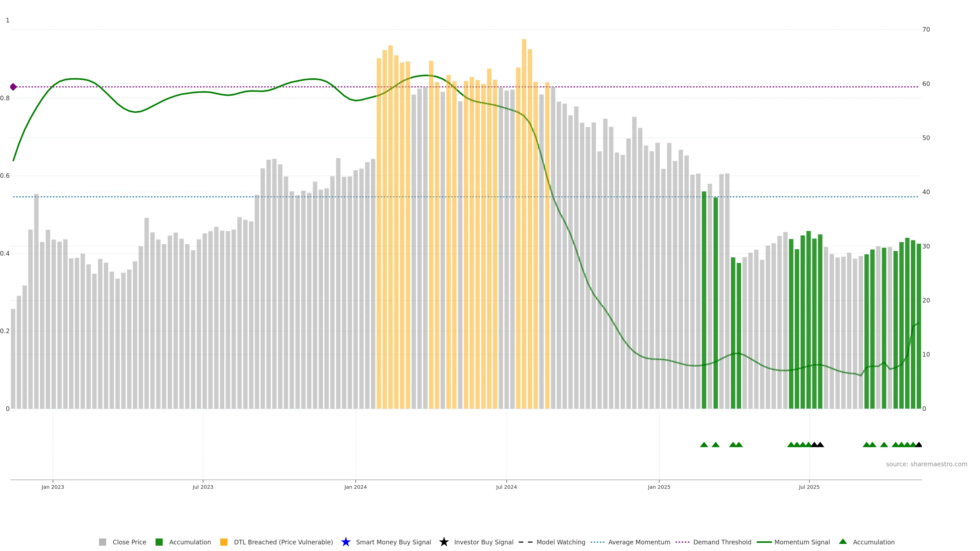Click the 70 label on right axis
The image size is (980, 551).
[x=926, y=30]
